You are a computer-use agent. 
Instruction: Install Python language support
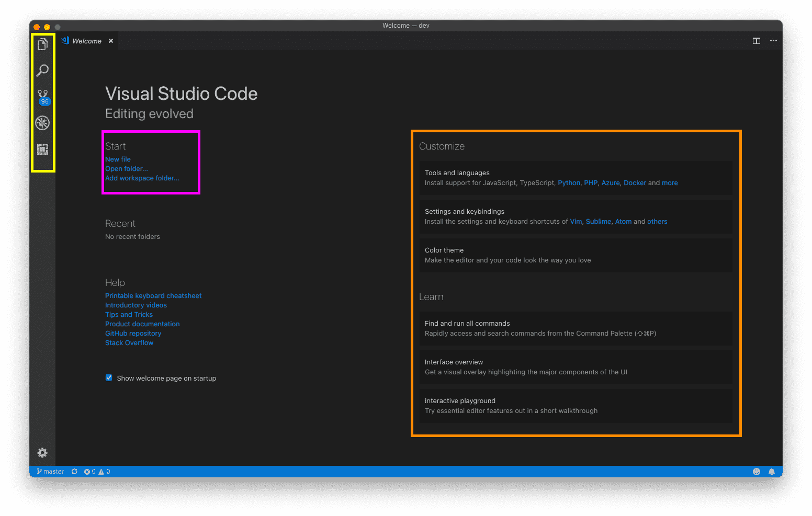(569, 182)
